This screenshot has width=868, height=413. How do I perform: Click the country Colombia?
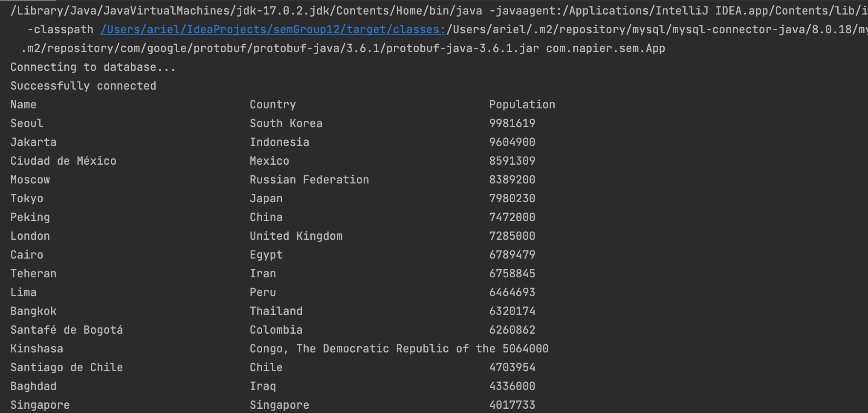276,330
